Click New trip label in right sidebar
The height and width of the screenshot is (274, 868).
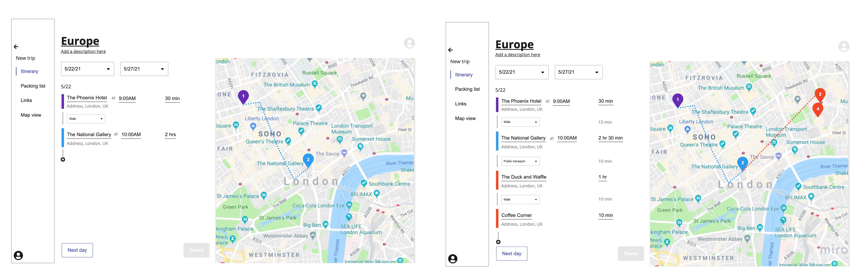point(460,62)
